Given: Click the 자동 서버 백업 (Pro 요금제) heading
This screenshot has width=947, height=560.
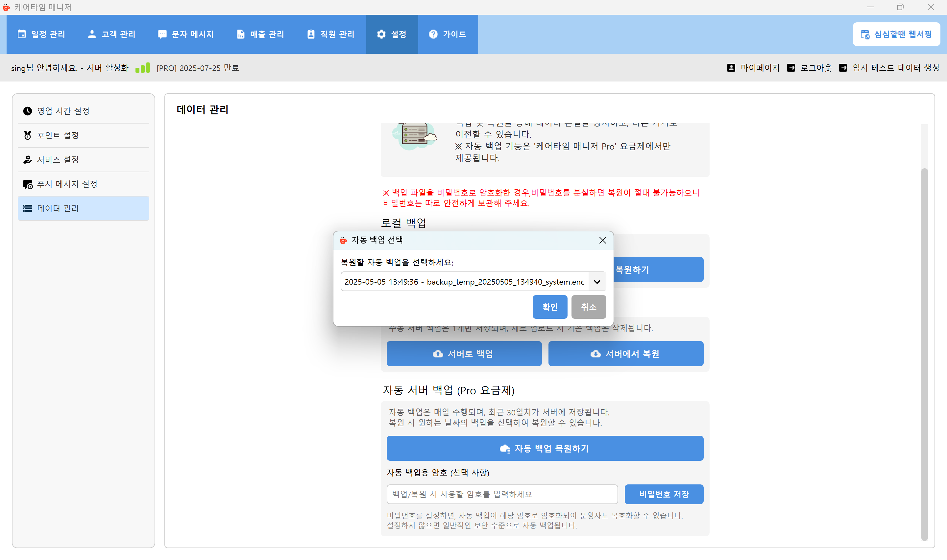Looking at the screenshot, I should click(x=449, y=390).
